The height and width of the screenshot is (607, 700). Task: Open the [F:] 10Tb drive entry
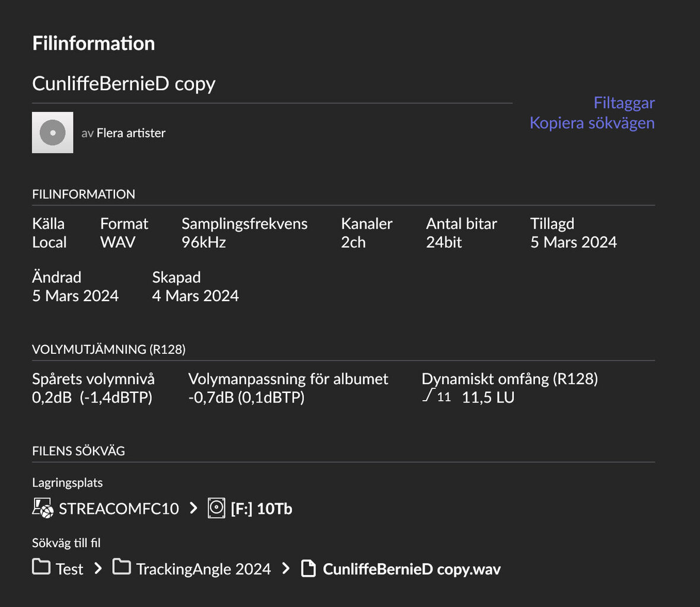pyautogui.click(x=261, y=509)
